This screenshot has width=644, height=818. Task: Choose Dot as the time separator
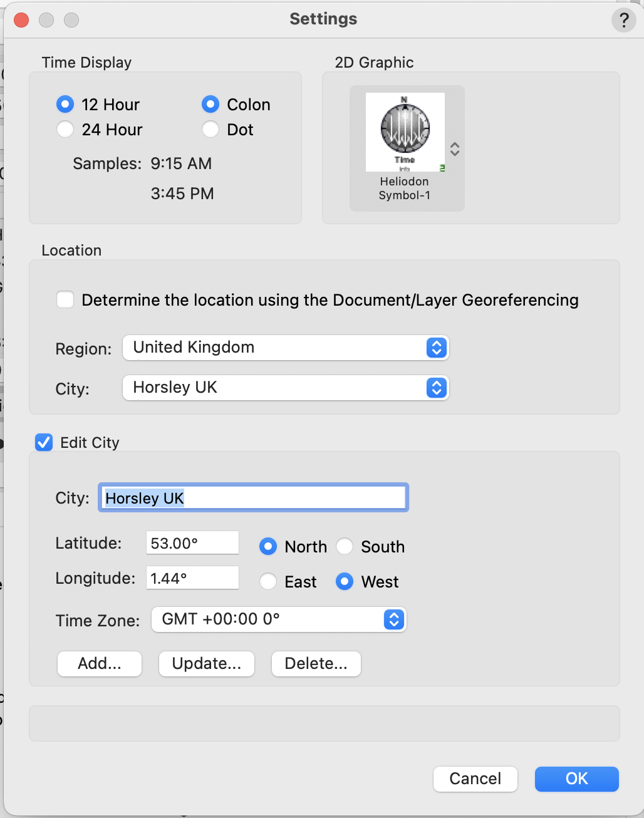click(210, 130)
